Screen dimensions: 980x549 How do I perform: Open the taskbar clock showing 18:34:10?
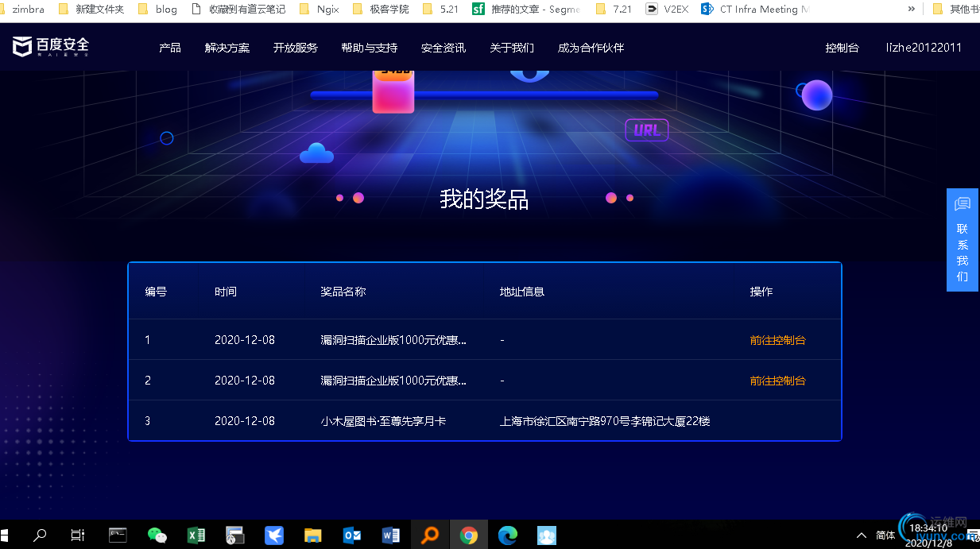(928, 535)
